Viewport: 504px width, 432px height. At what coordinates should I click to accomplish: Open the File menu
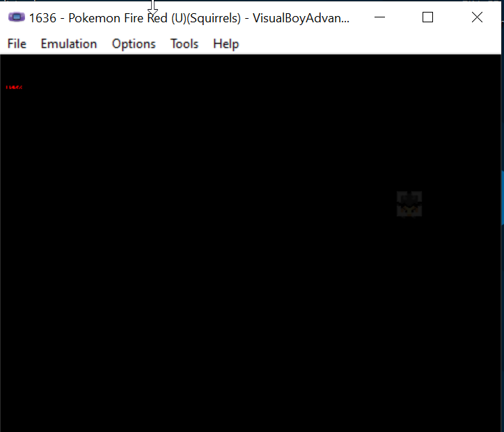tap(17, 44)
